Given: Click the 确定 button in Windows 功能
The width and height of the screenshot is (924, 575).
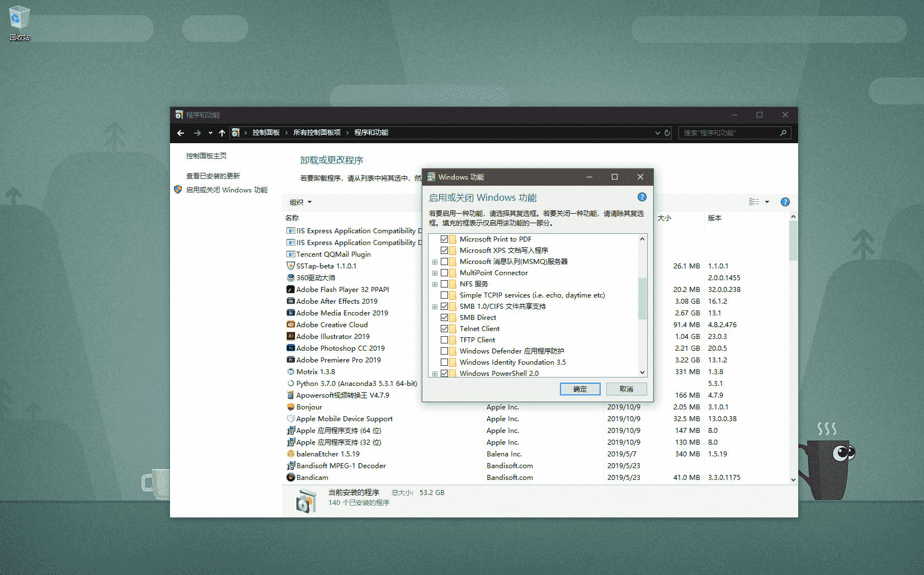Looking at the screenshot, I should pos(580,389).
